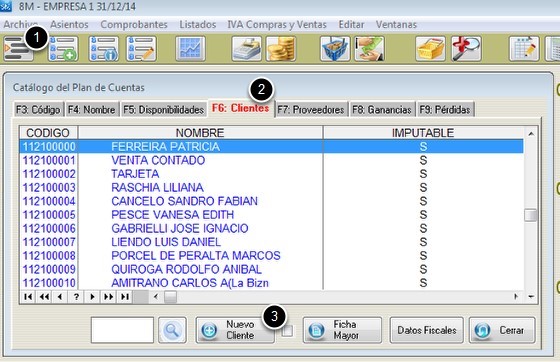The width and height of the screenshot is (560, 362).
Task: Open the account list edit pencil icon
Action: (141, 49)
